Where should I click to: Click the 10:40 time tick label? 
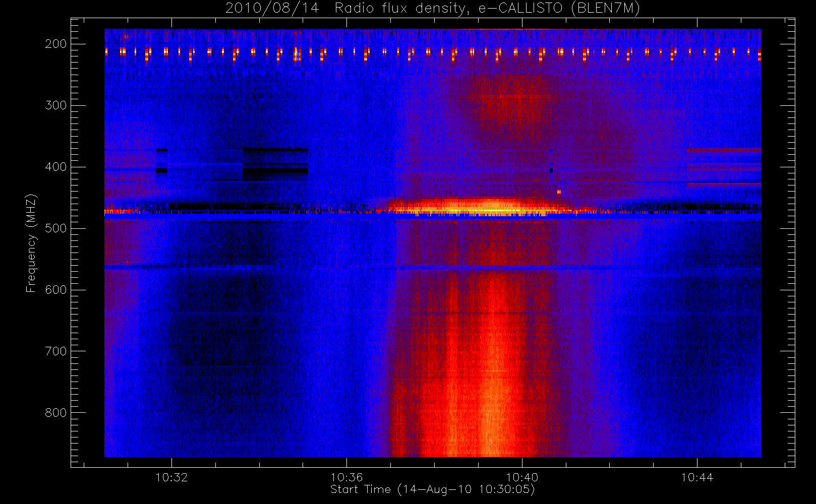522,477
